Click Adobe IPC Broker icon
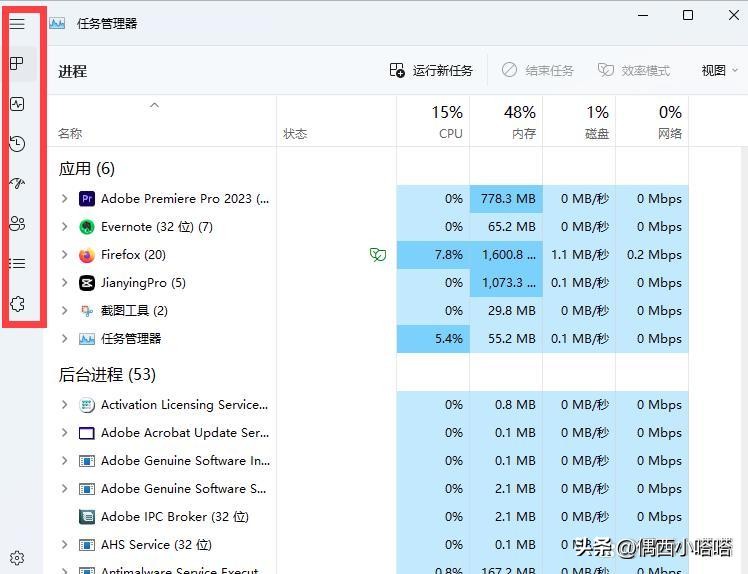Screen dimensions: 748x574 (x=87, y=517)
